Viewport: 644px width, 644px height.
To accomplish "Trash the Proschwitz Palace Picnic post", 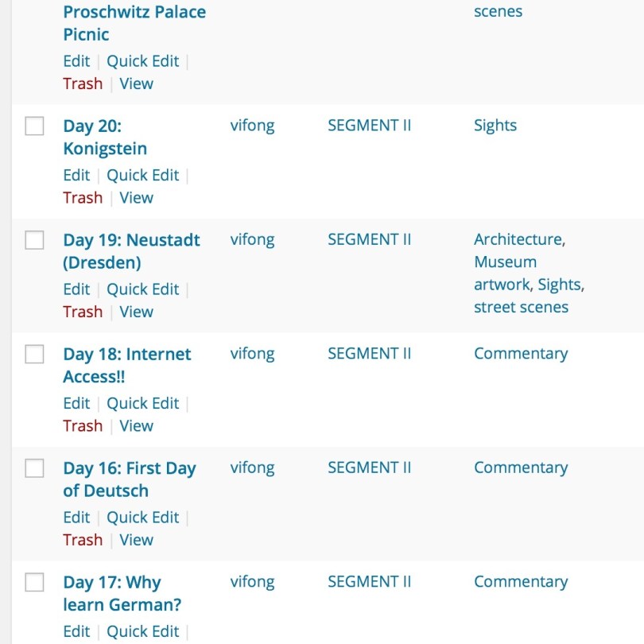I will pos(83,83).
